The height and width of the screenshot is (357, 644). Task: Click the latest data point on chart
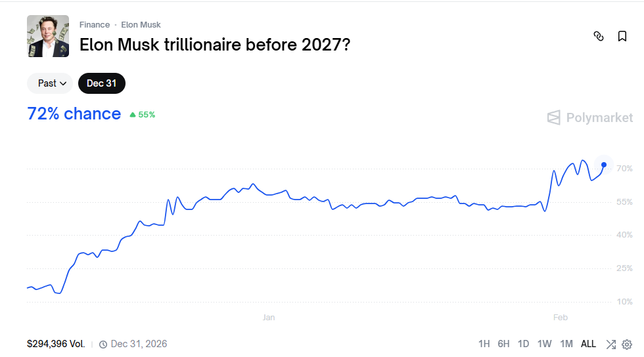[604, 164]
